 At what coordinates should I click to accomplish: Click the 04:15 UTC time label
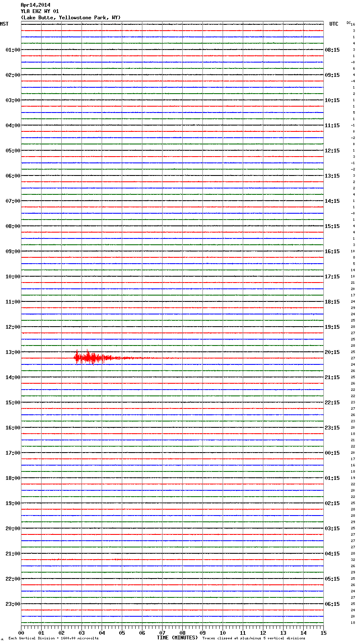pos(332,554)
